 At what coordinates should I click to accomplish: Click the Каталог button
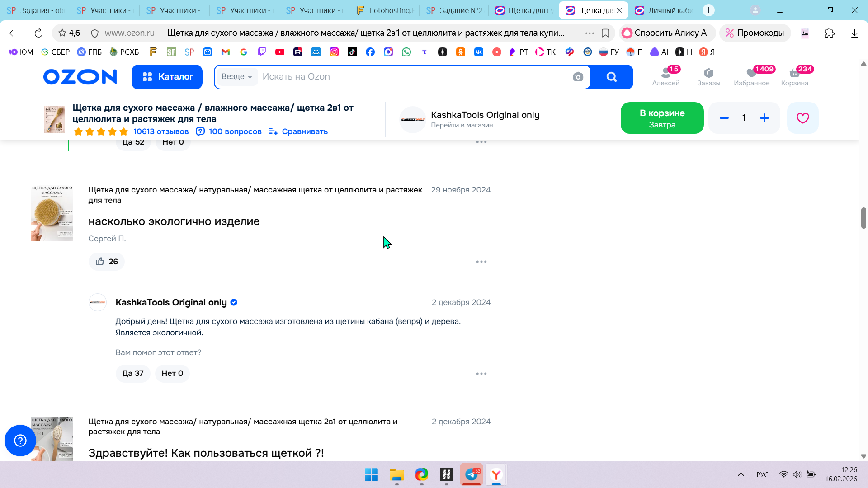[167, 77]
